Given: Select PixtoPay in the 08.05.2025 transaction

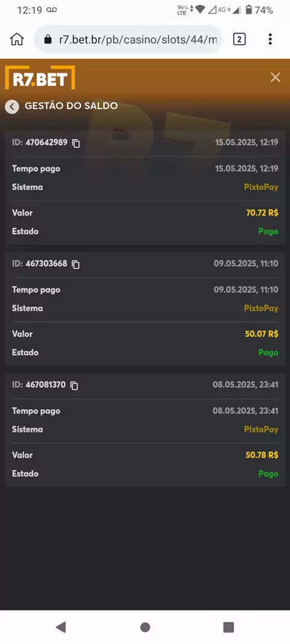Looking at the screenshot, I should pyautogui.click(x=261, y=430).
